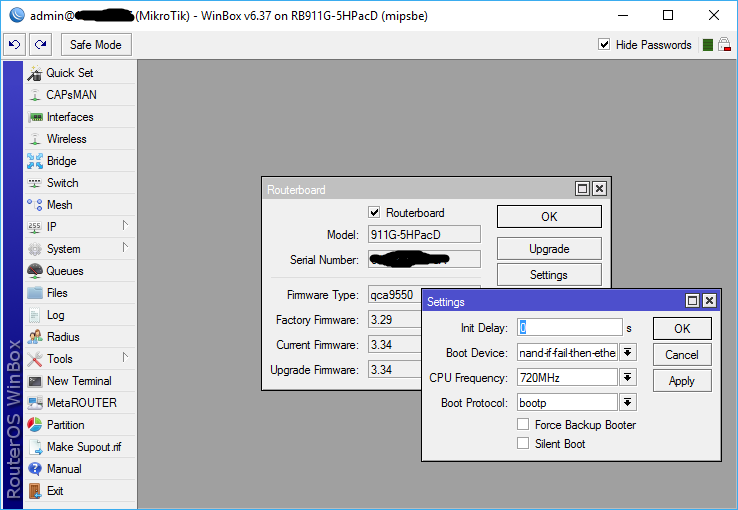738x510 pixels.
Task: Toggle the Safe Mode button
Action: click(96, 45)
